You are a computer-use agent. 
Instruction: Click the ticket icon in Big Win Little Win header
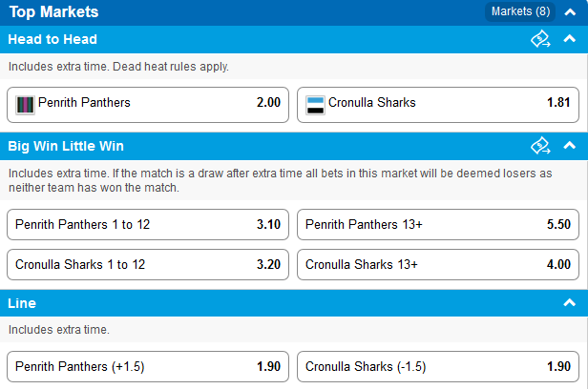[540, 146]
